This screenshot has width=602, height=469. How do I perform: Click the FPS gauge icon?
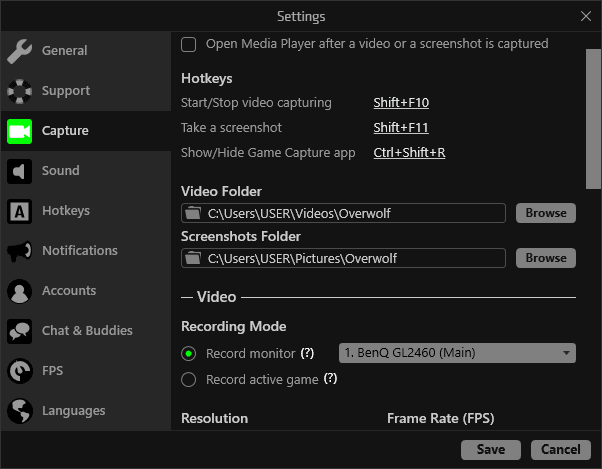coord(20,371)
